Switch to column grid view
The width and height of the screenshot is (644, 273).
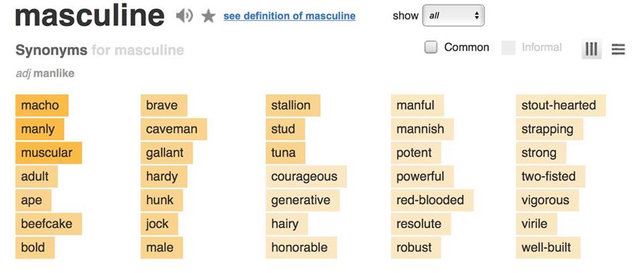[591, 49]
